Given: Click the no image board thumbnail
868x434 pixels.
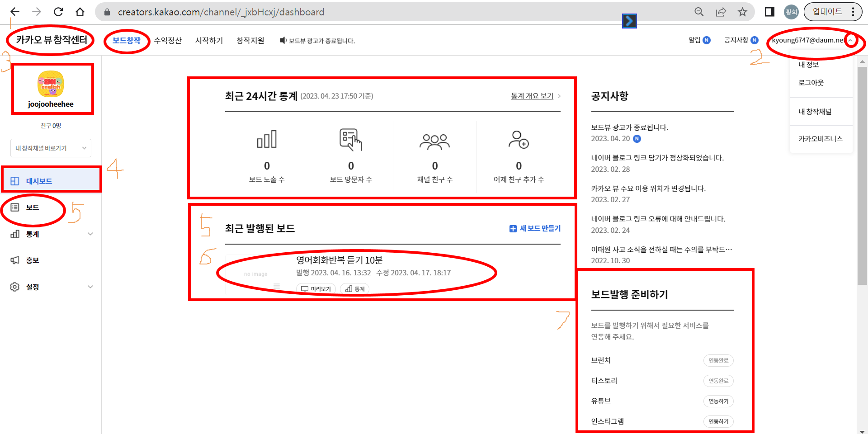Looking at the screenshot, I should click(256, 274).
